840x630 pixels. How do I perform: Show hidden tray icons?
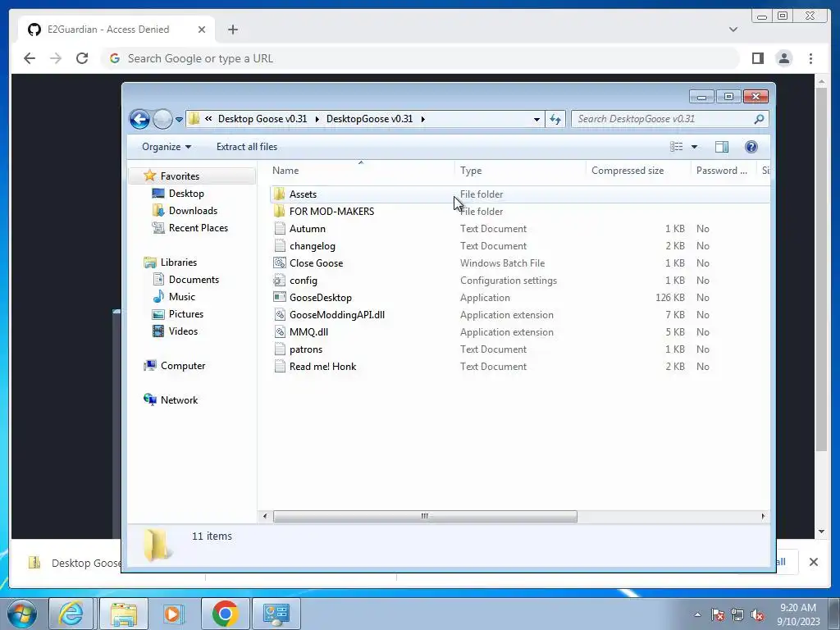tap(697, 614)
